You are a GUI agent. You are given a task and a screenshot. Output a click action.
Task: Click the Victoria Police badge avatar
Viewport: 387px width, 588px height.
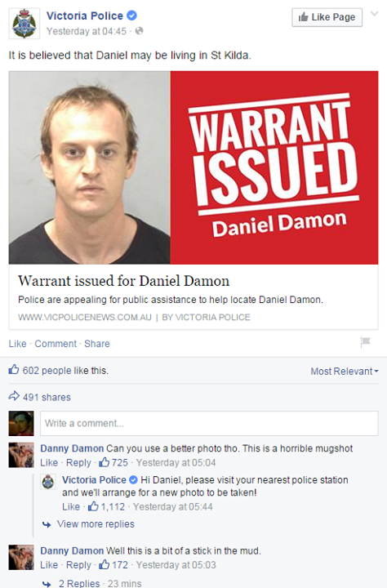[x=24, y=24]
